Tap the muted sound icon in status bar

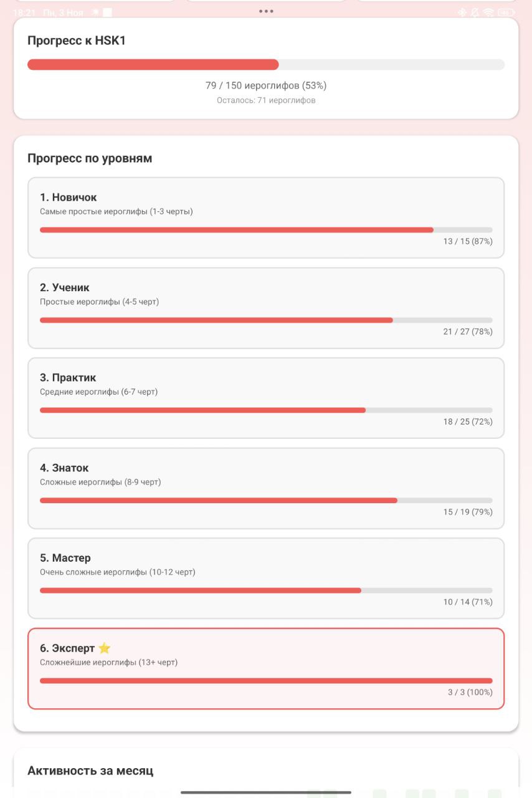tap(475, 11)
